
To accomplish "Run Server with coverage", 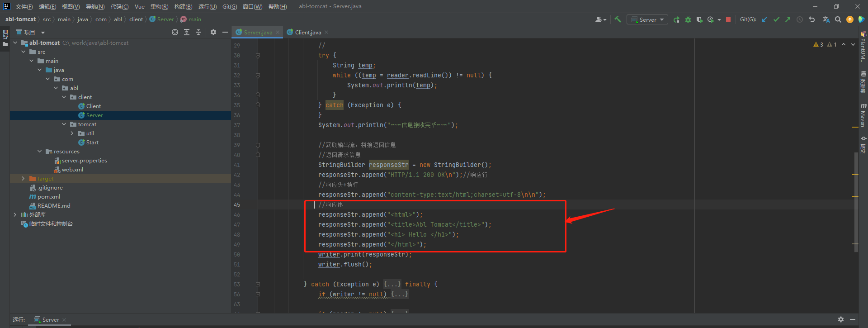I will pos(699,19).
